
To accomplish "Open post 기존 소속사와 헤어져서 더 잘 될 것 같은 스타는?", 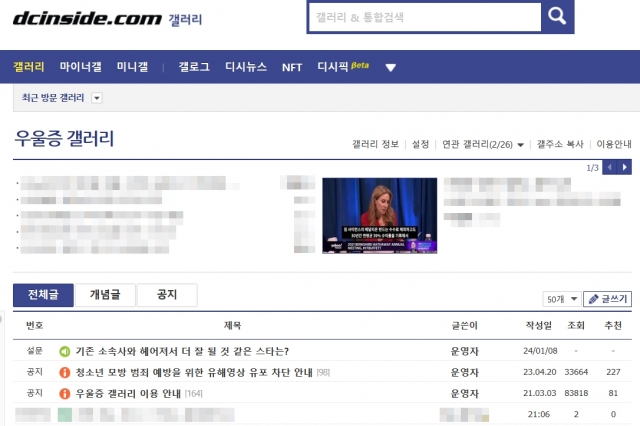I will click(x=182, y=351).
